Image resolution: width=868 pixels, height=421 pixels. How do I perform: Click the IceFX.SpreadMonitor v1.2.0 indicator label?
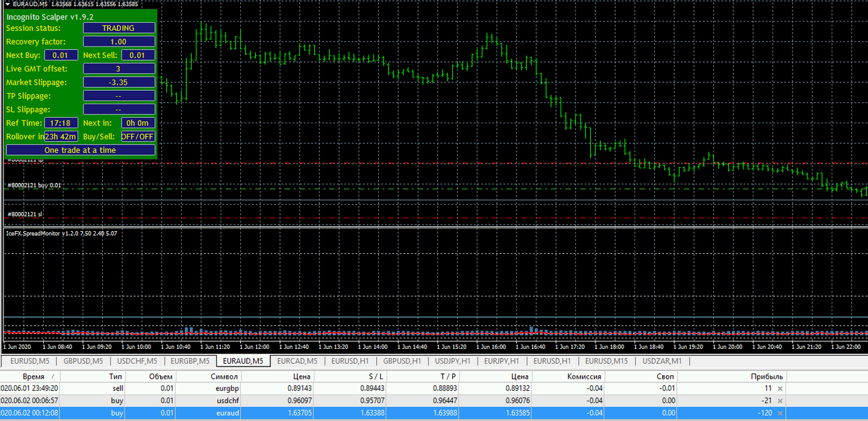(x=61, y=233)
